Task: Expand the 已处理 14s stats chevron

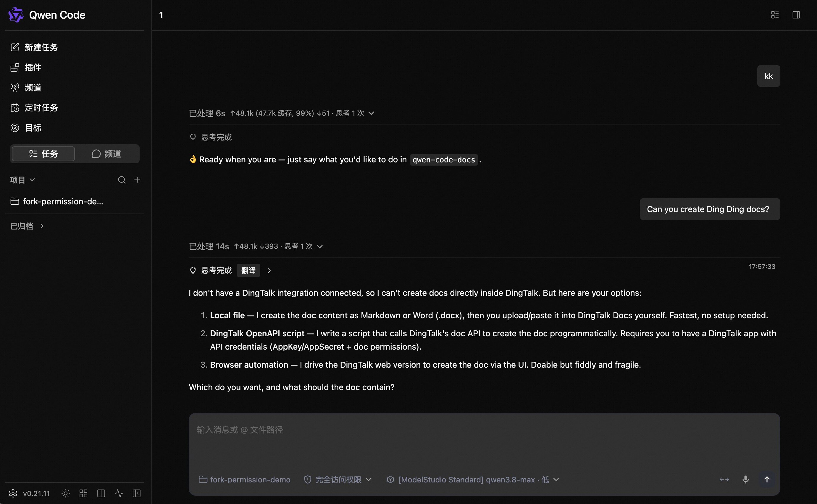Action: [320, 246]
